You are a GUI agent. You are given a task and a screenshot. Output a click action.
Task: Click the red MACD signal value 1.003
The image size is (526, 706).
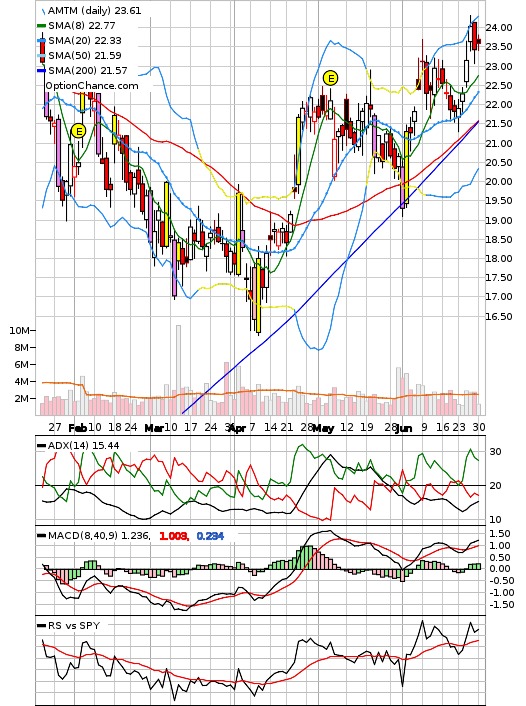(x=174, y=536)
